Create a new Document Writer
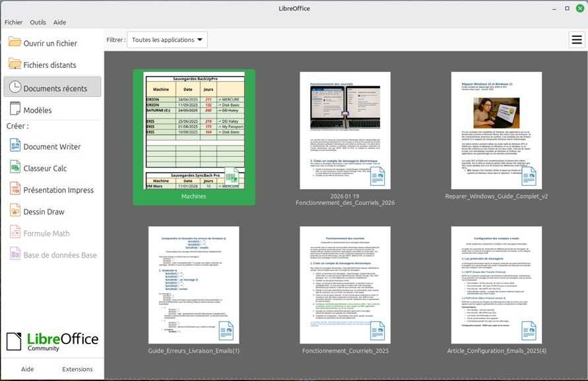Viewport: 588px width, 381px height. click(x=50, y=146)
